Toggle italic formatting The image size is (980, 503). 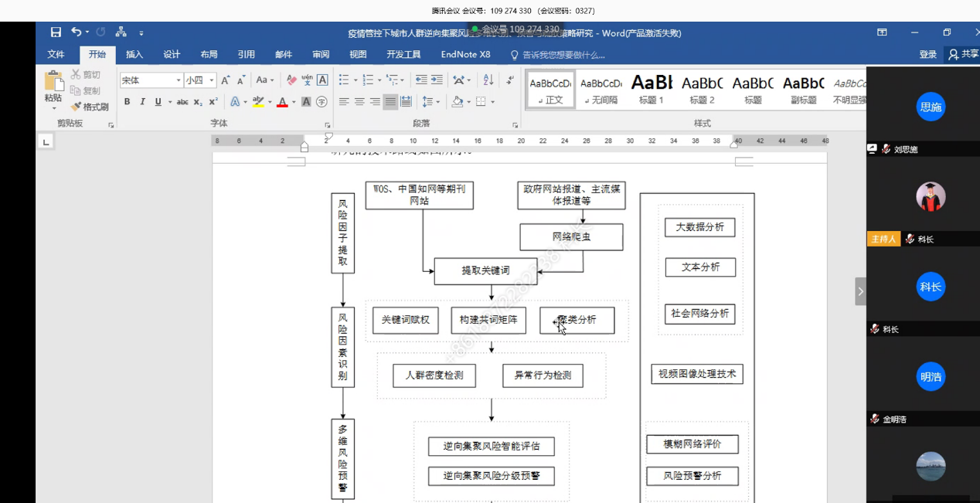click(142, 102)
